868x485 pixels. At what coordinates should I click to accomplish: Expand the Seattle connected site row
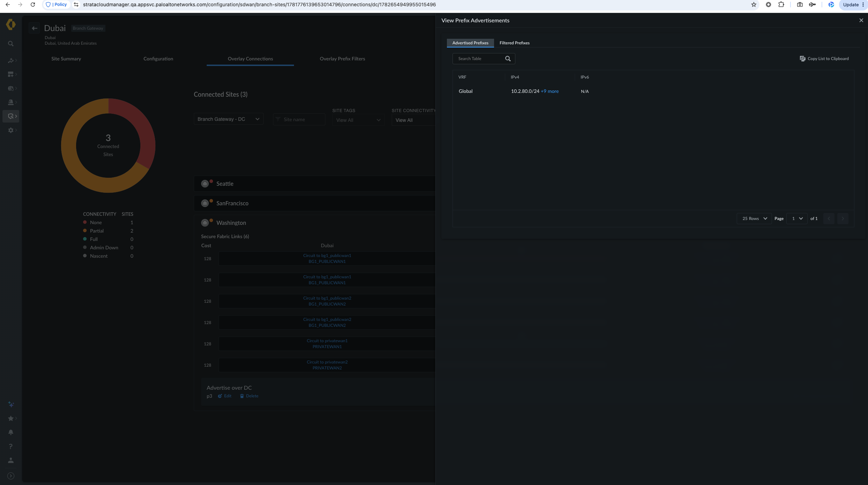pyautogui.click(x=315, y=184)
